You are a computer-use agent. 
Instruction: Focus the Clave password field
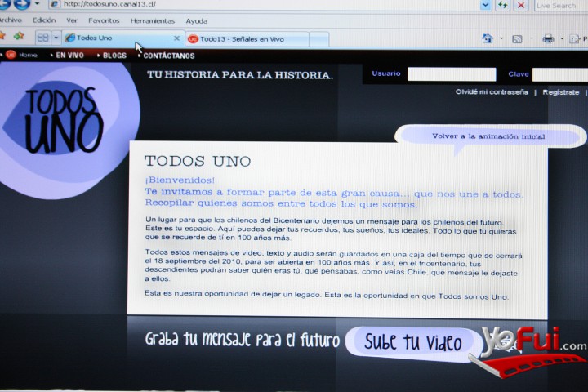click(x=560, y=74)
